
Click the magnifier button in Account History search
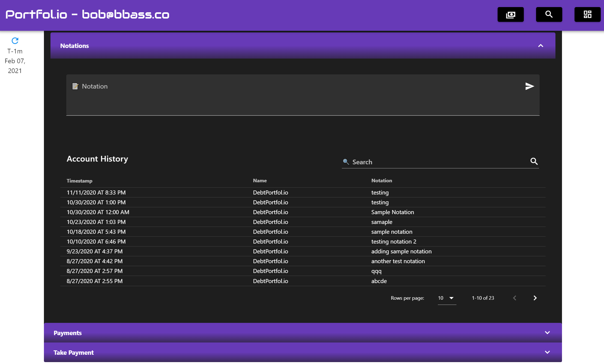click(534, 162)
